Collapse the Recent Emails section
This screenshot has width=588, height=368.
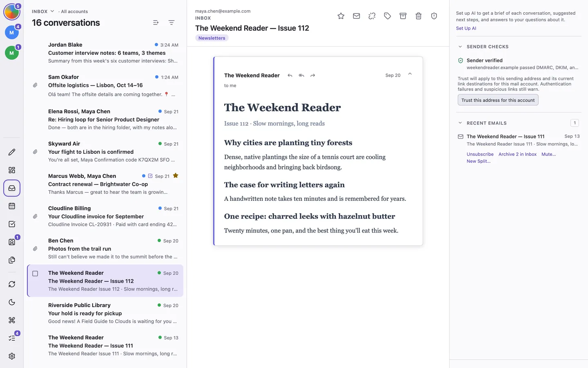click(460, 123)
